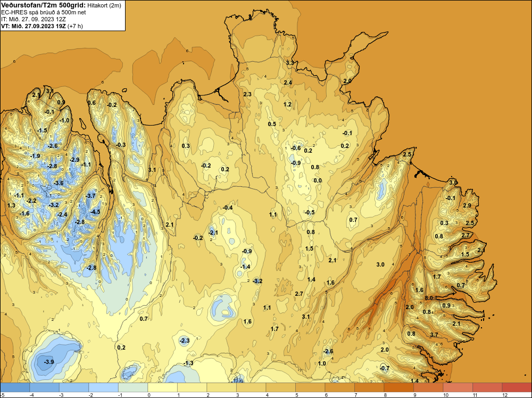Click the -0.5 temperature value
The image size is (532, 398).
(310, 212)
